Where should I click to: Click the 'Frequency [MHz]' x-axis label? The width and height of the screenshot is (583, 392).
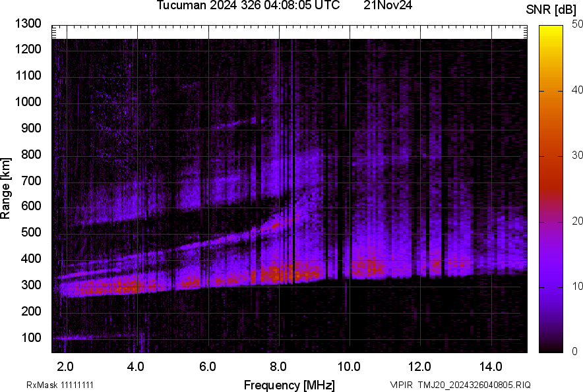point(289,385)
